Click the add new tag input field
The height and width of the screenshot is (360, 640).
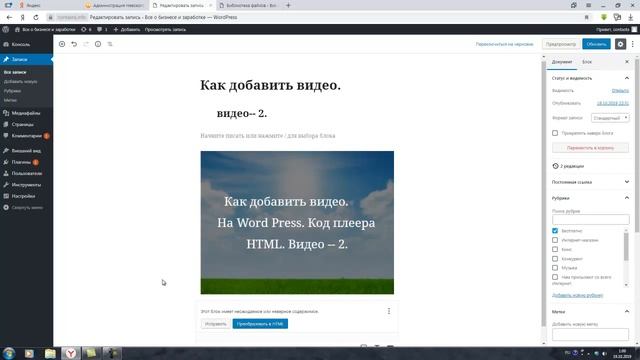tap(590, 334)
